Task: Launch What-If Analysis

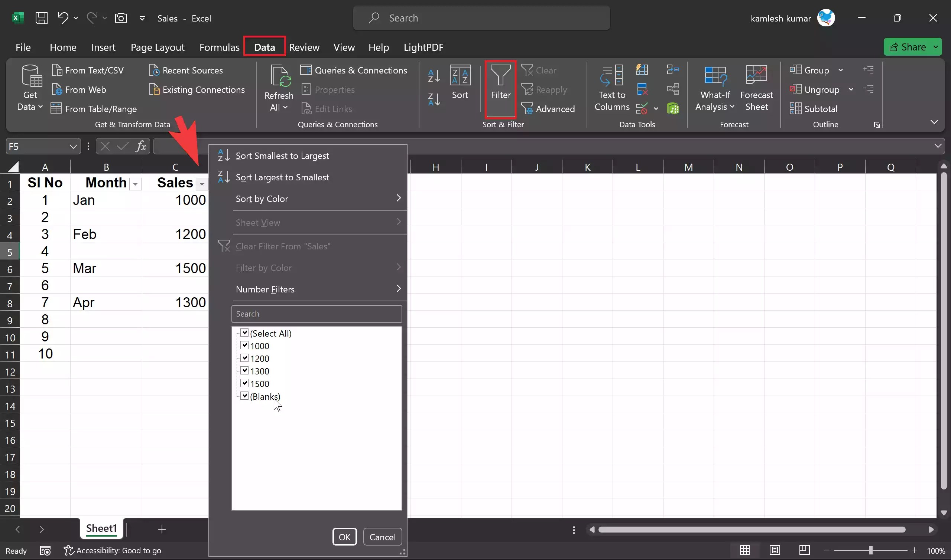Action: [714, 88]
